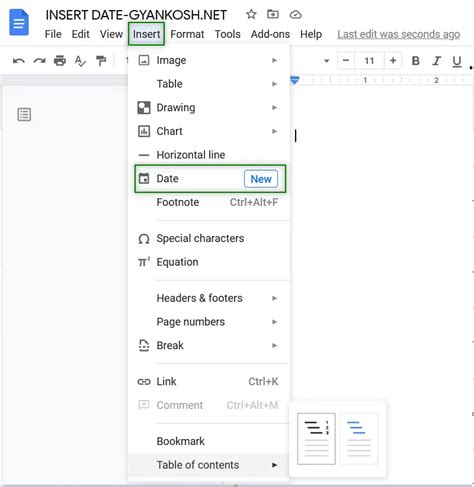The height and width of the screenshot is (487, 474).
Task: Click the Print icon
Action: coord(60,61)
